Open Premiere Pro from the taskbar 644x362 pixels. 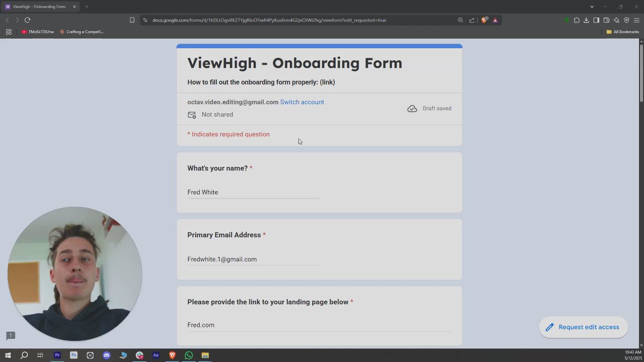click(57, 355)
